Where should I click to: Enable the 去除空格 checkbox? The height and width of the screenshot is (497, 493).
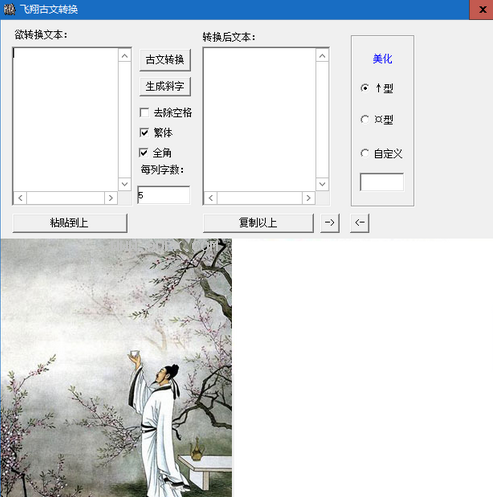pos(144,113)
